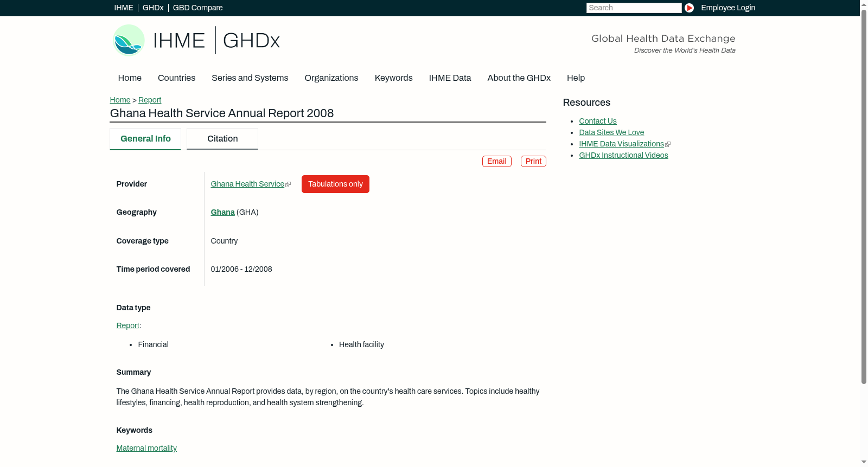Viewport: 868px width, 467px height.
Task: Open the IHME link in the top bar
Action: tap(124, 8)
